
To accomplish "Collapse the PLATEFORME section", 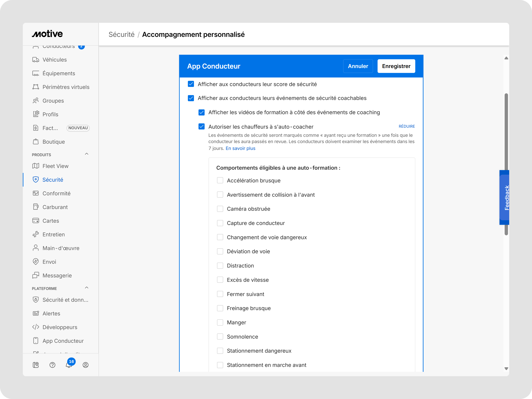I will tap(87, 288).
